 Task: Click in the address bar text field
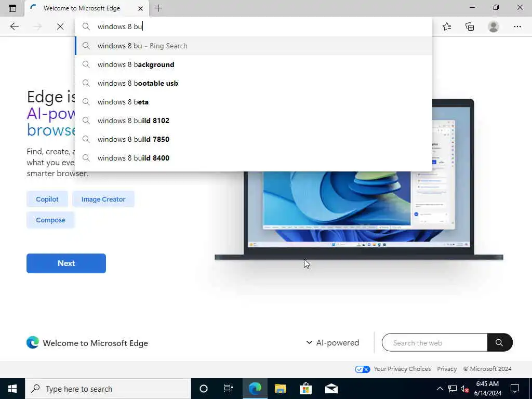pyautogui.click(x=253, y=26)
